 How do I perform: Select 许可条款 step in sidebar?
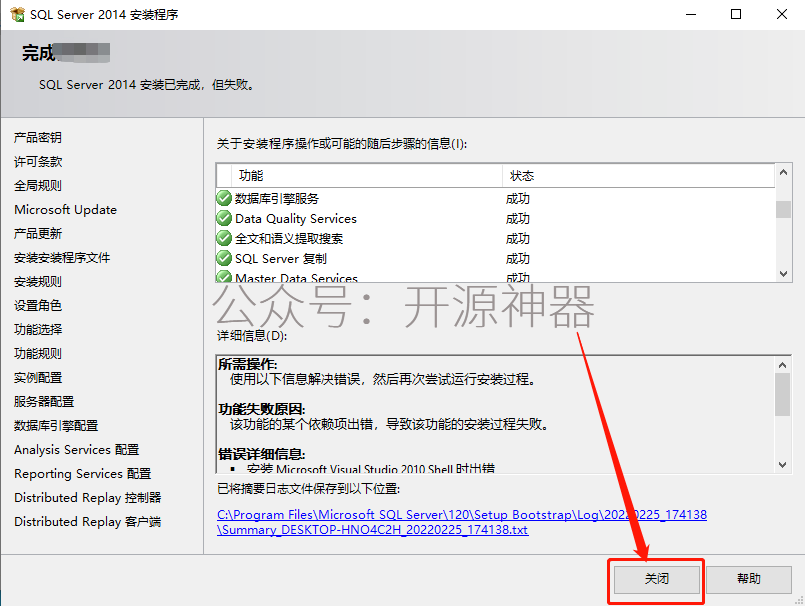pos(38,162)
